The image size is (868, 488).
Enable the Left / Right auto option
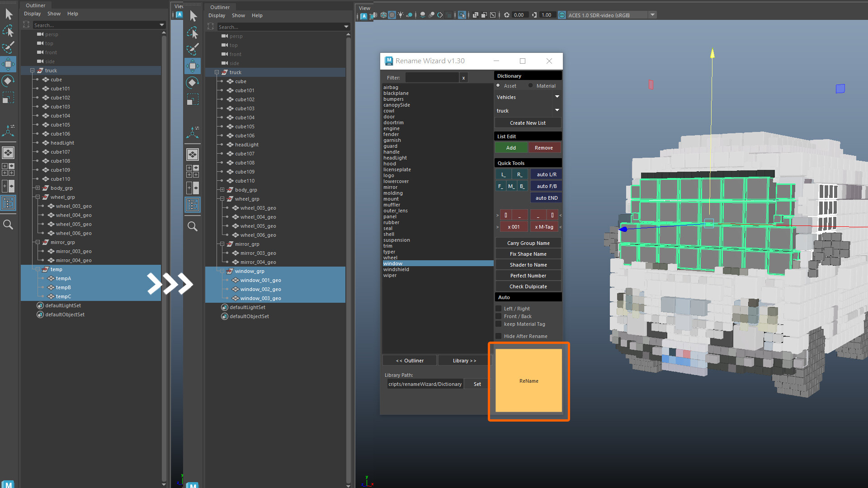point(499,308)
